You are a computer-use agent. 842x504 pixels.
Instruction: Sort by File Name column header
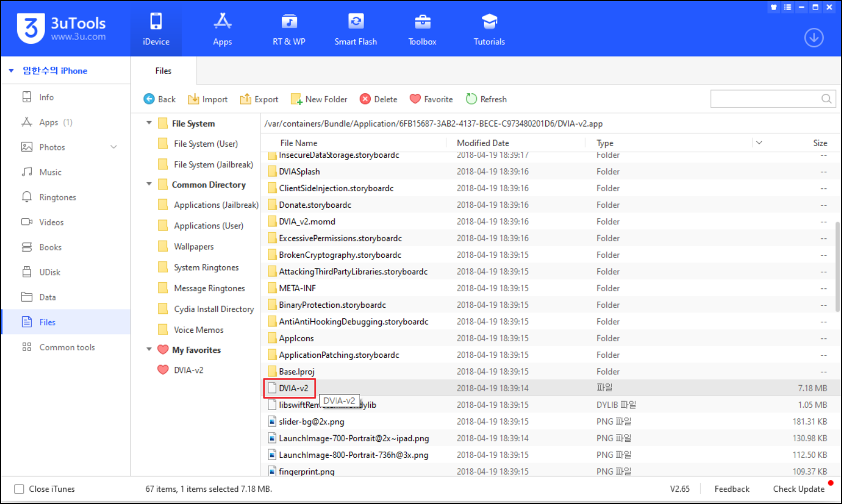[298, 143]
